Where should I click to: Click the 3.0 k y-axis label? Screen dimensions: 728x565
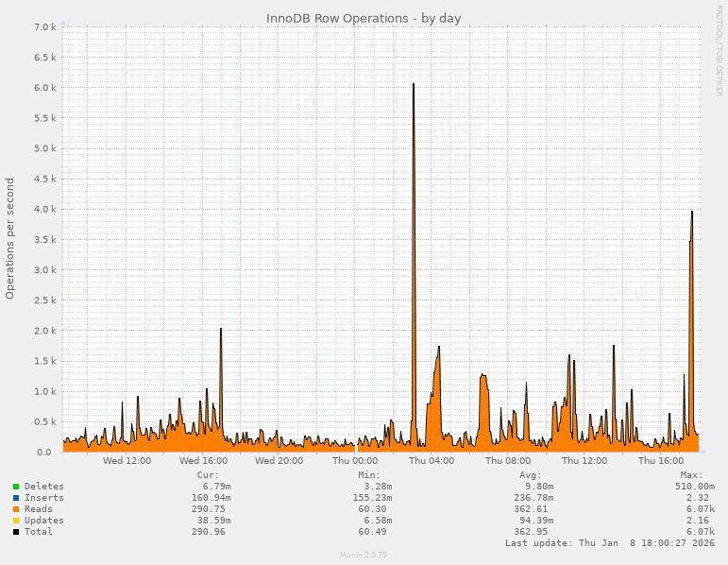tap(45, 270)
